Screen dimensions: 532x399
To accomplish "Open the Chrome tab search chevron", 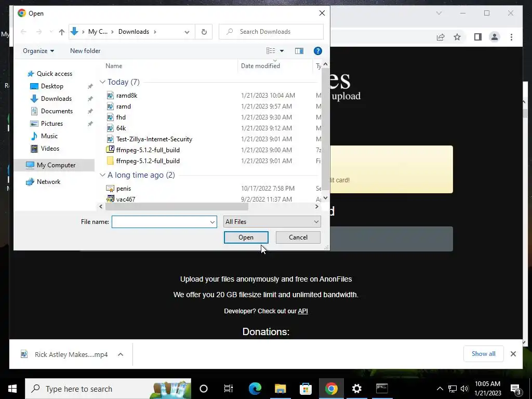I will click(x=438, y=13).
